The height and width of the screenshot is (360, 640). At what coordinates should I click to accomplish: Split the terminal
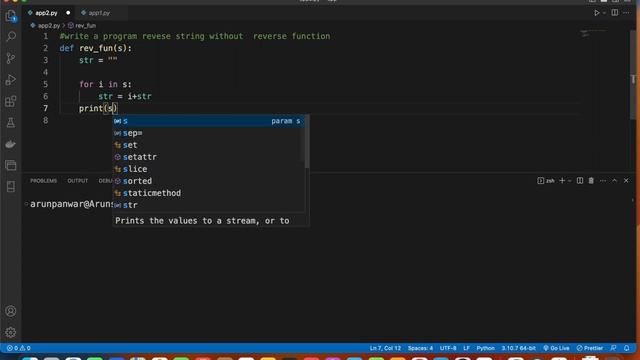(x=580, y=181)
